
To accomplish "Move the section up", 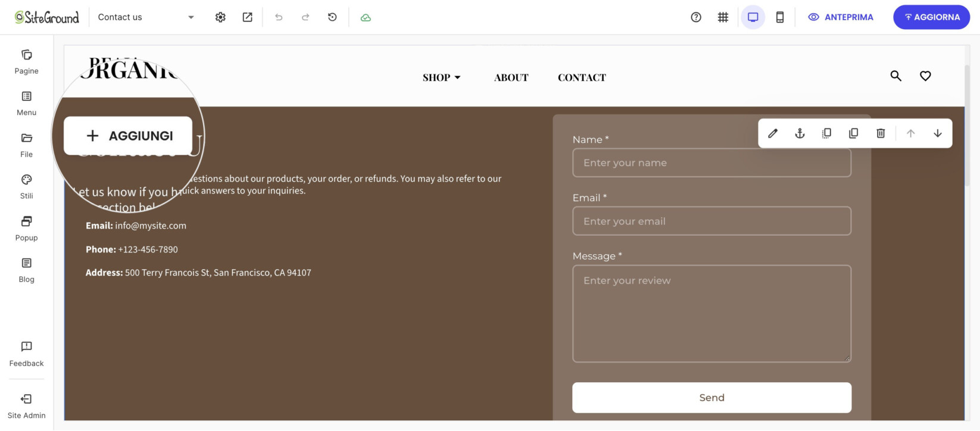I will click(x=910, y=133).
